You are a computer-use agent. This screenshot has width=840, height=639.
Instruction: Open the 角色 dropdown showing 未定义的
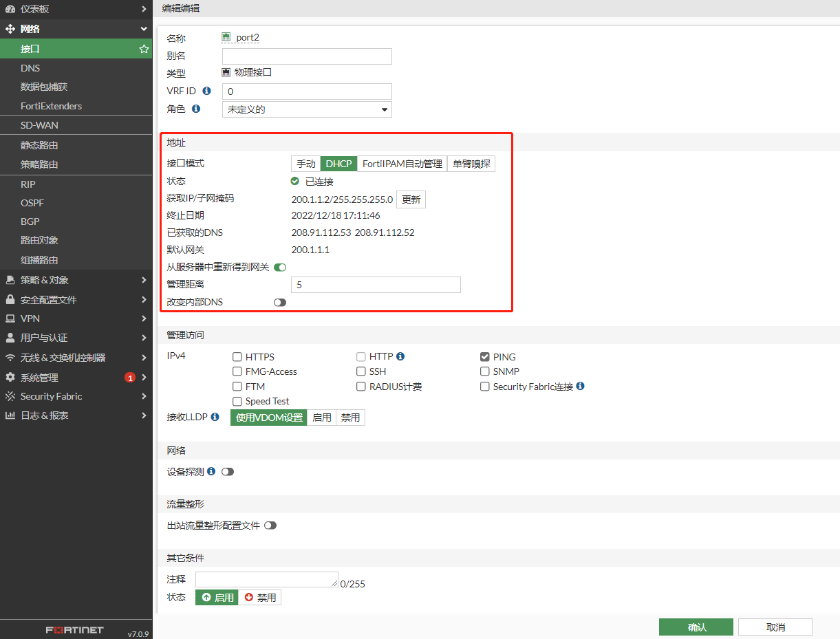pyautogui.click(x=307, y=109)
